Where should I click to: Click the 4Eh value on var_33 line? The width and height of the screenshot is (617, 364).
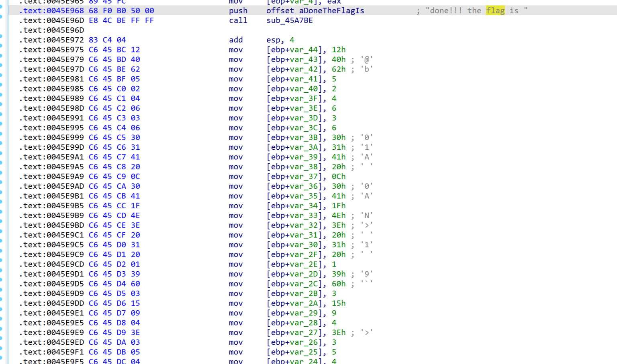339,216
